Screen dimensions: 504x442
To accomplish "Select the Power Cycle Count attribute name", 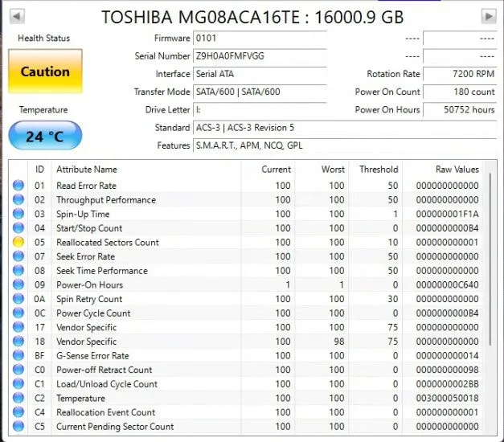I will tap(93, 313).
